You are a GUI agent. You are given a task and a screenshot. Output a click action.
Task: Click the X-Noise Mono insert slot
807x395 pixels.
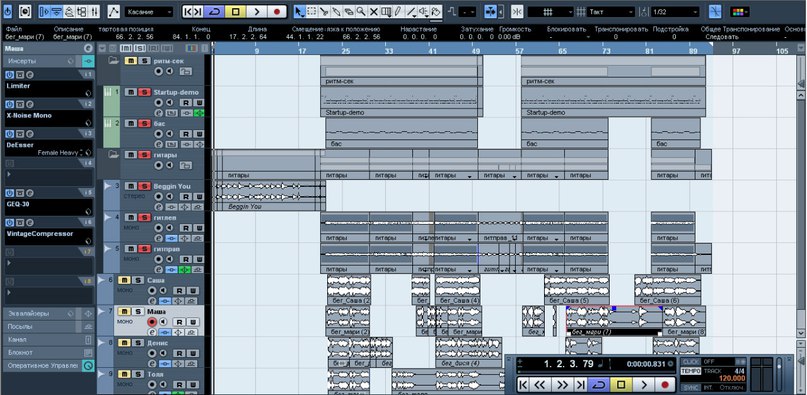point(49,118)
